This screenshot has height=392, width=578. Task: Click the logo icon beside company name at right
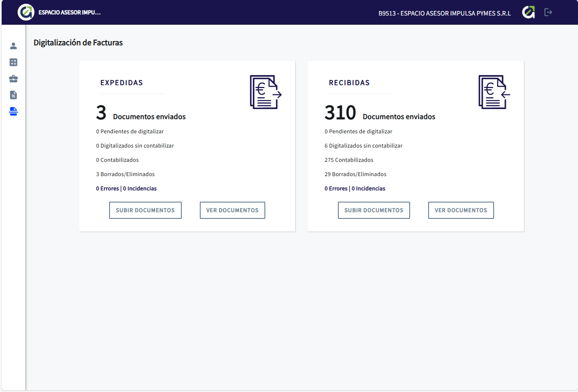(x=528, y=12)
